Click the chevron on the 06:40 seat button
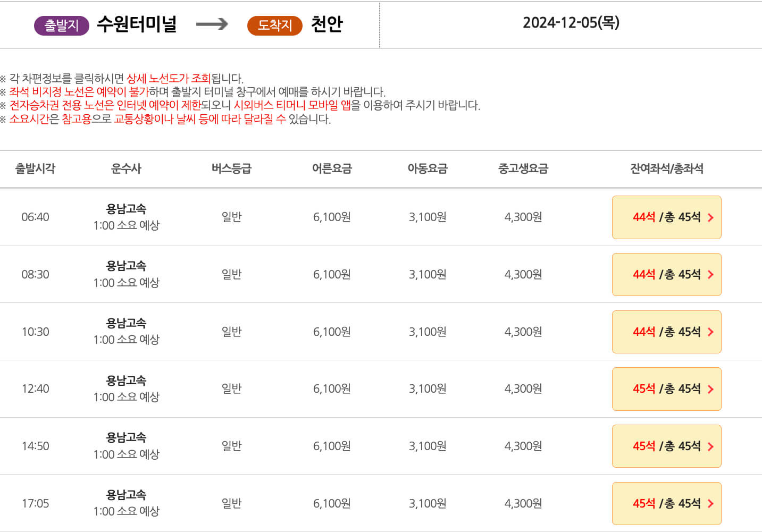This screenshot has width=762, height=532. 710,217
